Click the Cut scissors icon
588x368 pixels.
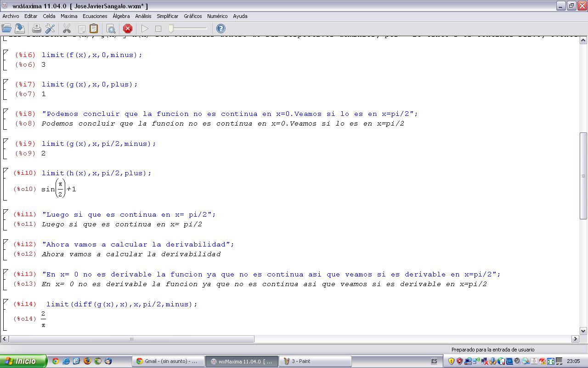point(67,29)
